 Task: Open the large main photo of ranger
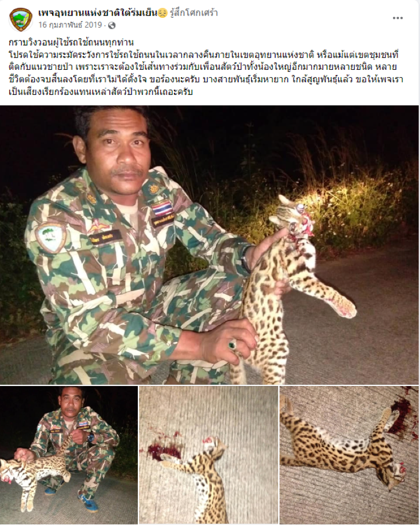coord(209,245)
